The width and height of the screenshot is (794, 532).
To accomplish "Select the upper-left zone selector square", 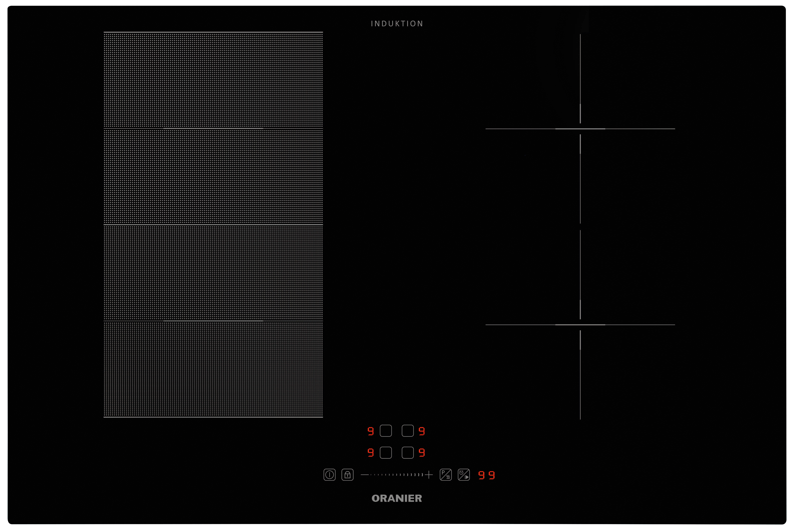I will click(x=386, y=431).
